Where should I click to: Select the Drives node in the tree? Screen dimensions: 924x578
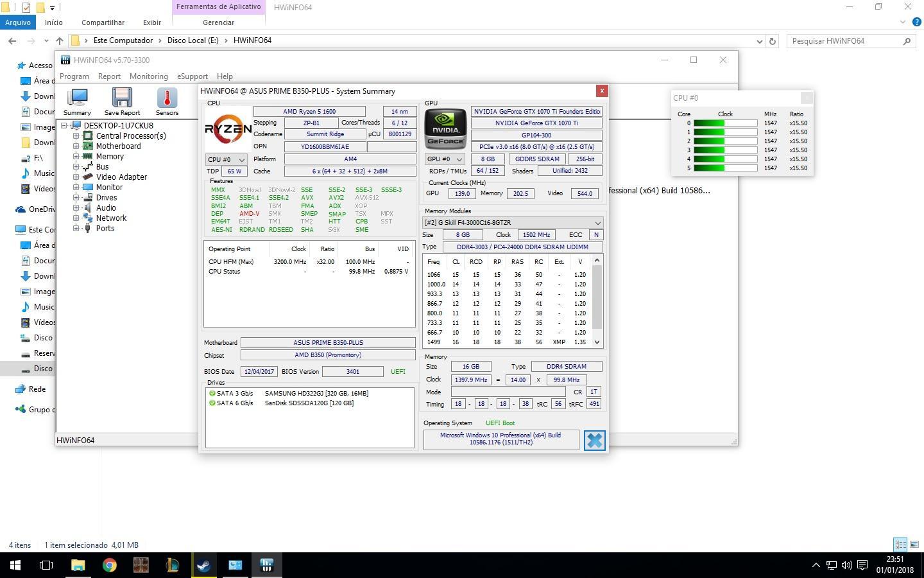pos(107,197)
